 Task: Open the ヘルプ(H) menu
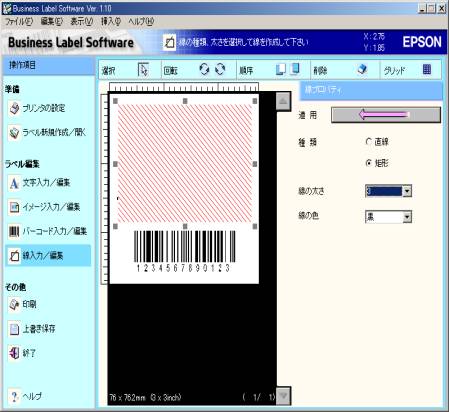coord(141,22)
